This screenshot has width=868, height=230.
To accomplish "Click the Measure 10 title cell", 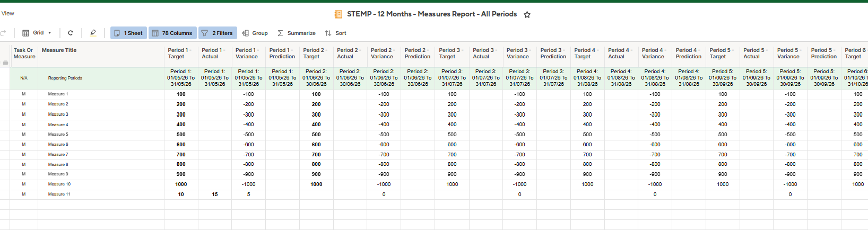I will click(101, 184).
